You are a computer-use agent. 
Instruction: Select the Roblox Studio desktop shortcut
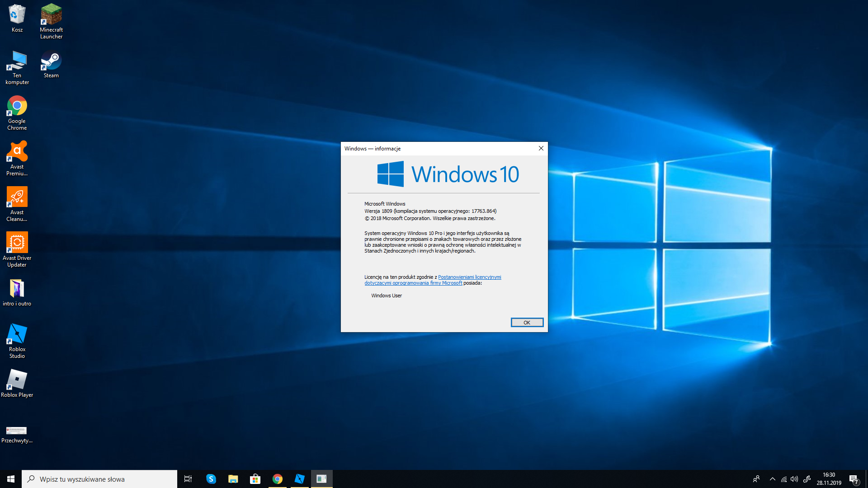coord(17,340)
